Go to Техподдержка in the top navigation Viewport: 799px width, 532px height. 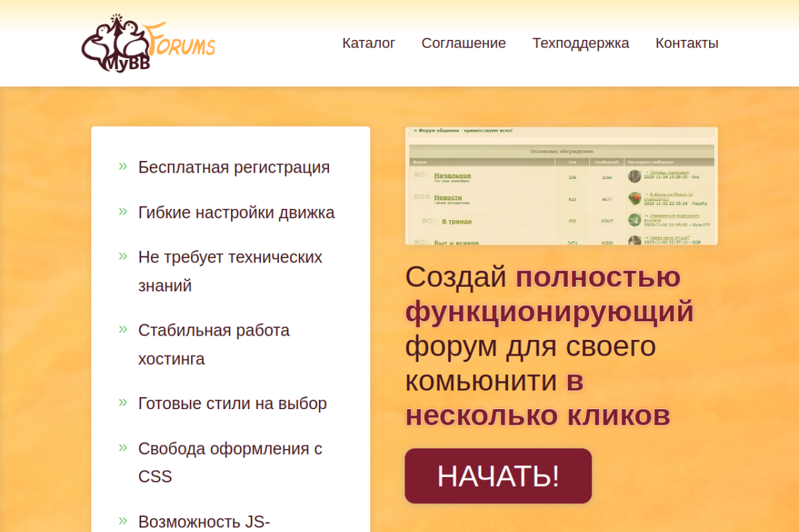581,43
